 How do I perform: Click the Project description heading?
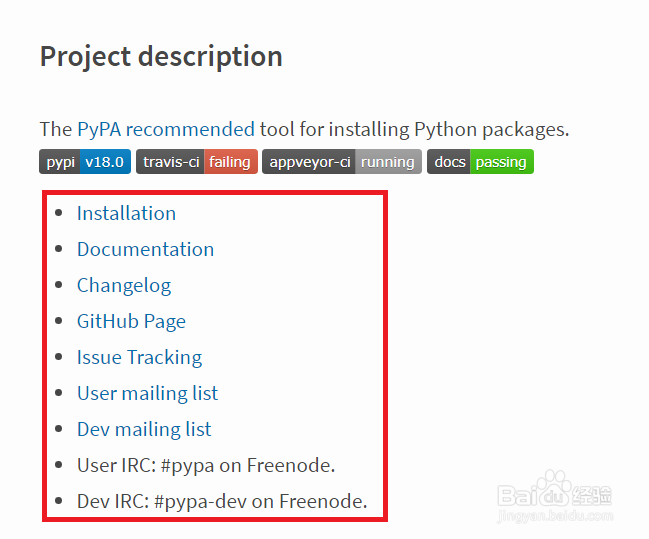pyautogui.click(x=161, y=56)
